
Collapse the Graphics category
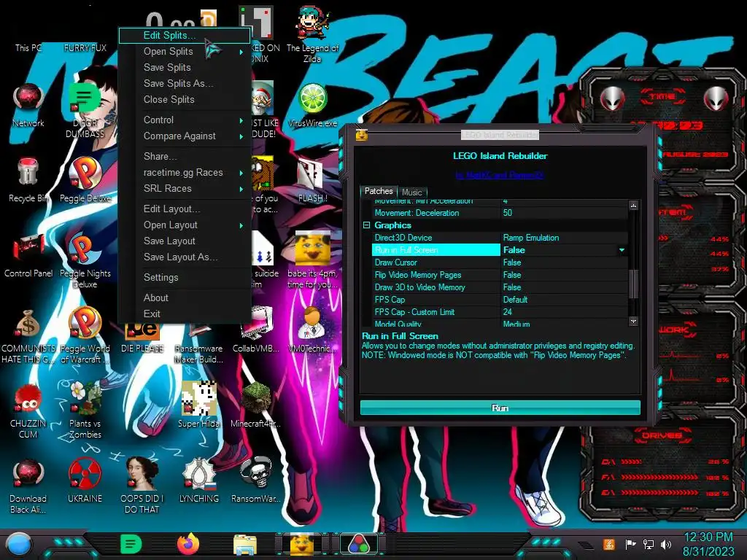pyautogui.click(x=366, y=225)
